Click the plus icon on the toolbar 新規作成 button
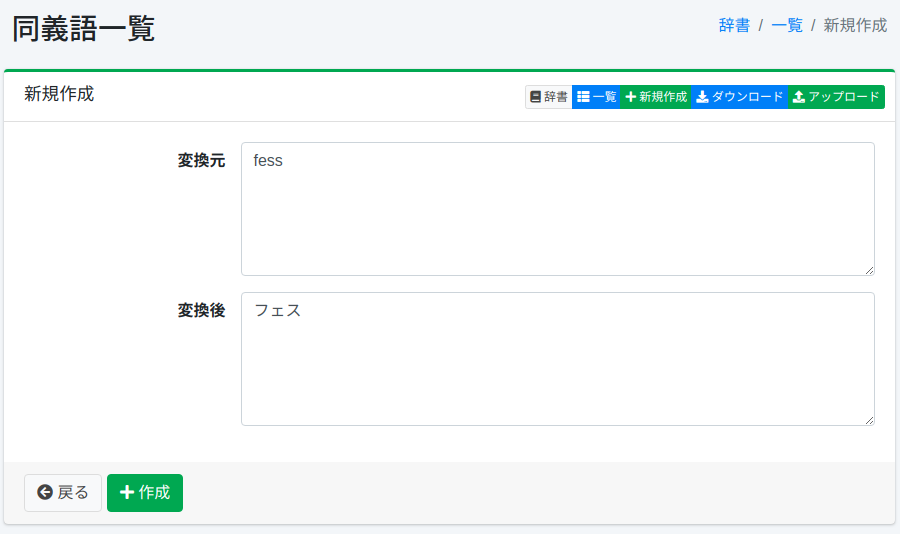 [630, 97]
